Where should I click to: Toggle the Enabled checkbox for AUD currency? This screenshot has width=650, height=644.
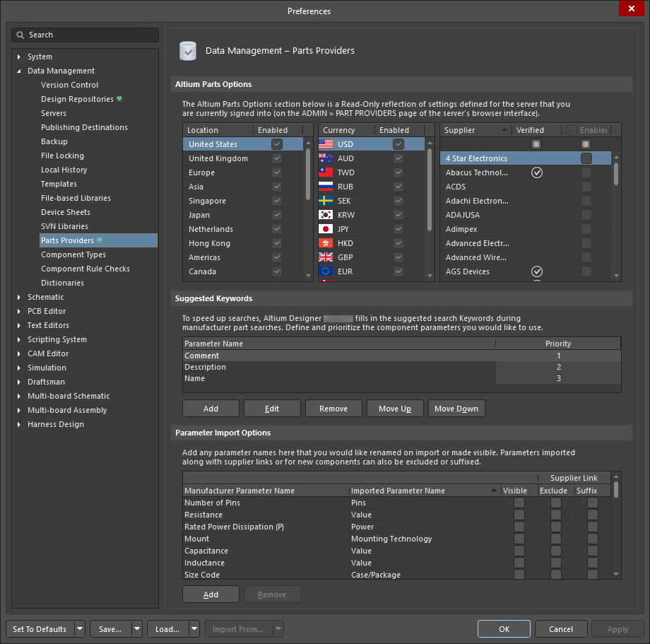tap(398, 158)
